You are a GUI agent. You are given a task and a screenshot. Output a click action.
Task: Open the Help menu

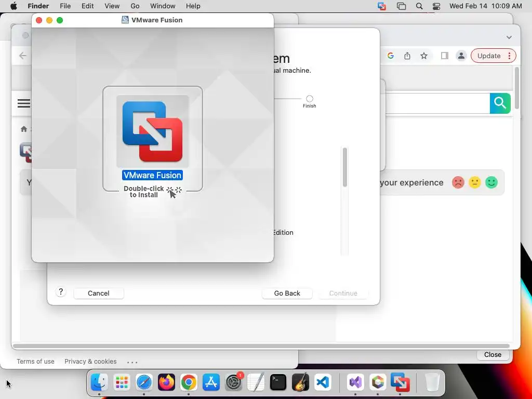point(193,6)
